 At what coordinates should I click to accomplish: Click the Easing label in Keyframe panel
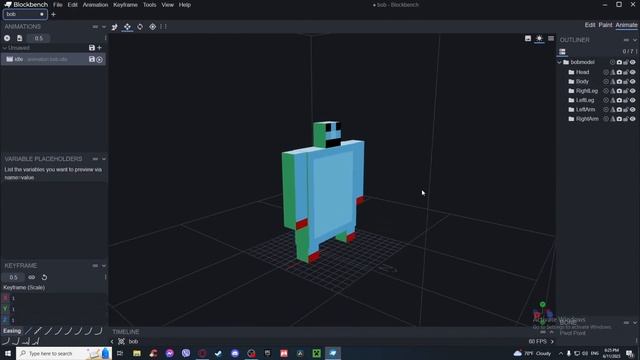pos(12,331)
